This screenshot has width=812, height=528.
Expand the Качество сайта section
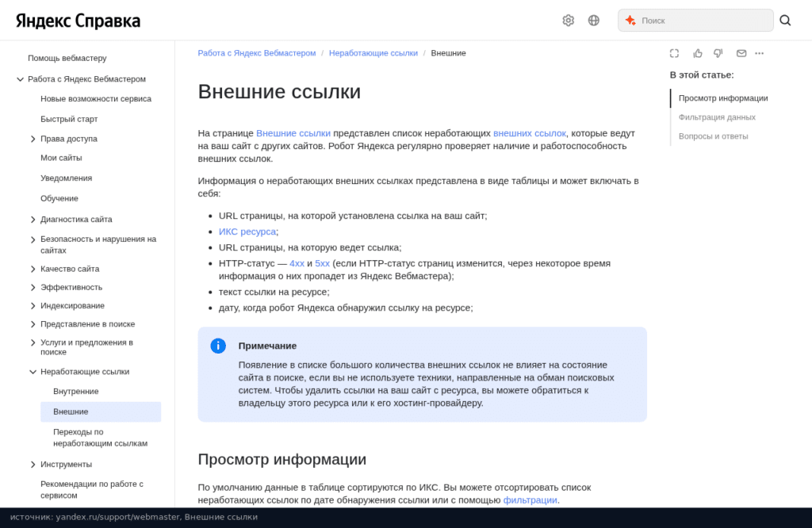(x=33, y=270)
